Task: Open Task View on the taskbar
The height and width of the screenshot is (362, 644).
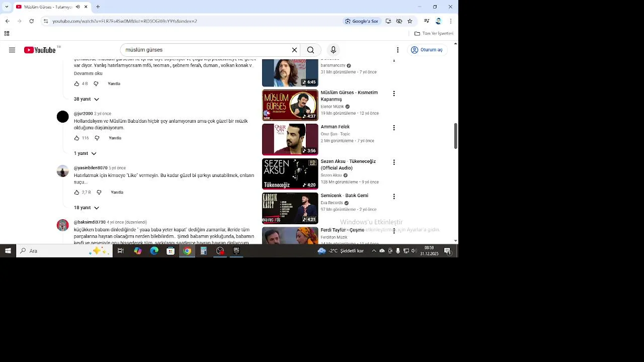Action: tap(121, 251)
